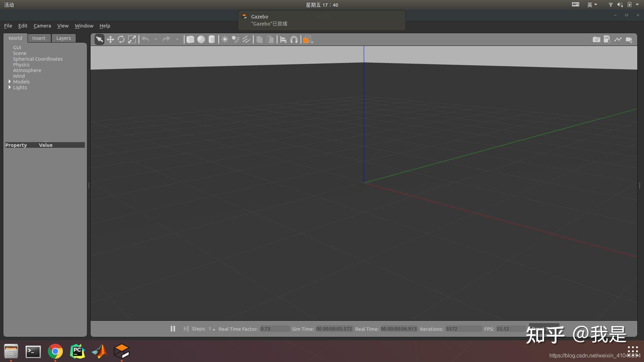
Task: Click the snap magnet tool
Action: [x=294, y=40]
